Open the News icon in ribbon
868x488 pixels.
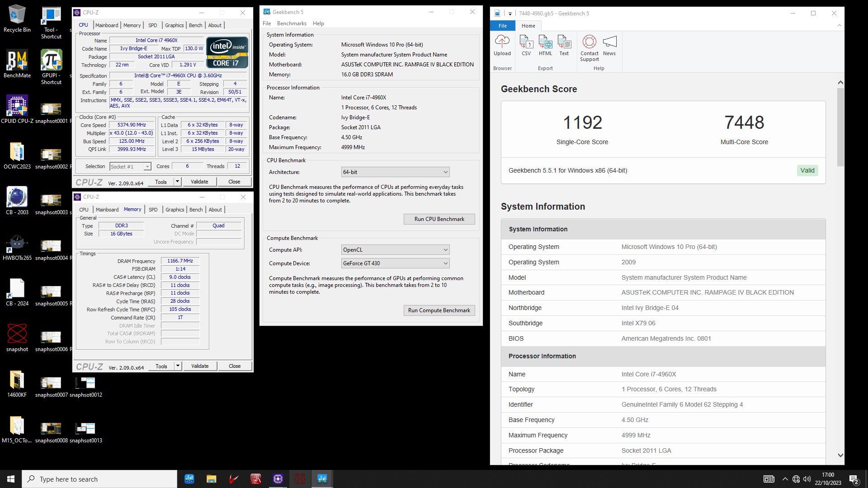pyautogui.click(x=609, y=45)
